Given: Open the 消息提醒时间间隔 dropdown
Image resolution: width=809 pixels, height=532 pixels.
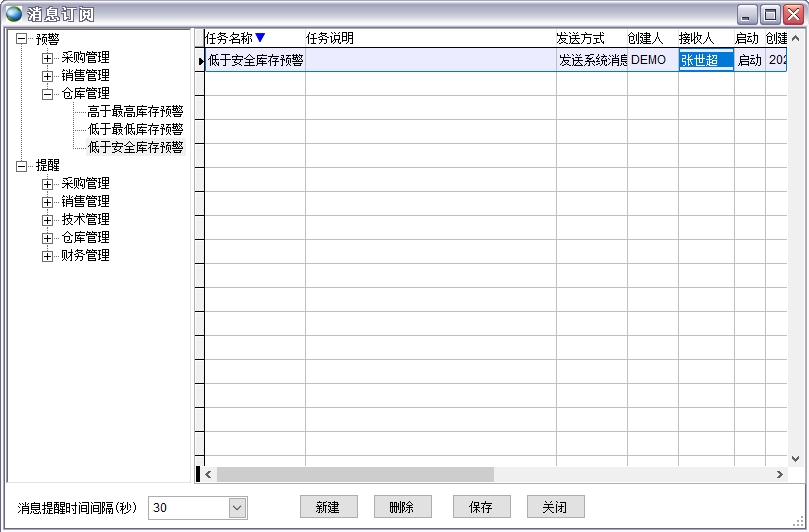Looking at the screenshot, I should [x=237, y=508].
